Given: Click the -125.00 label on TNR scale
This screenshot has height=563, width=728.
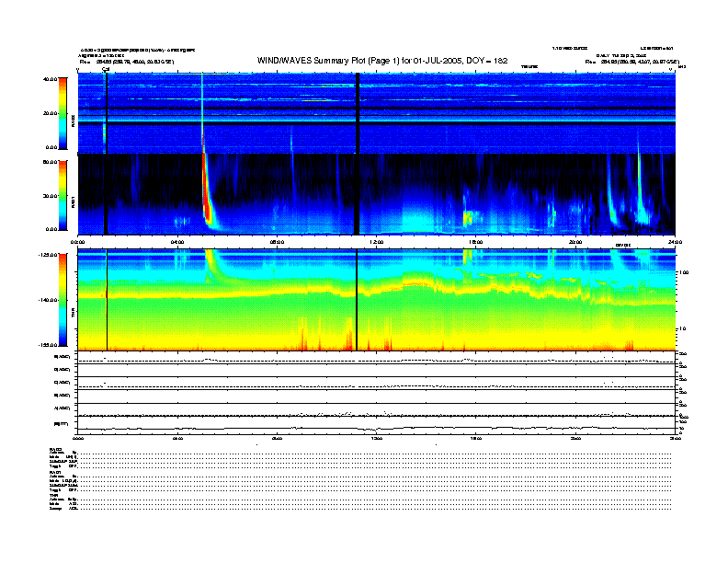Looking at the screenshot, I should point(48,255).
